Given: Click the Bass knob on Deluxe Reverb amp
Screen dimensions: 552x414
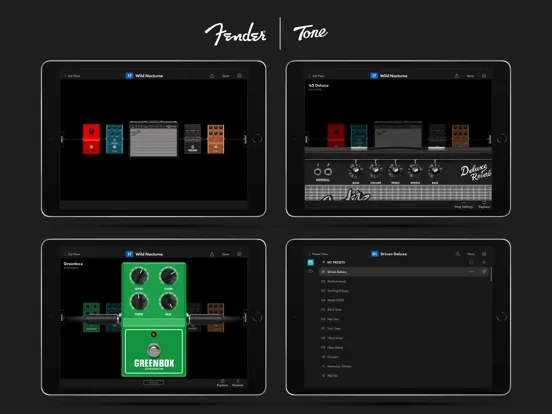Looking at the screenshot, I should pos(435,170).
